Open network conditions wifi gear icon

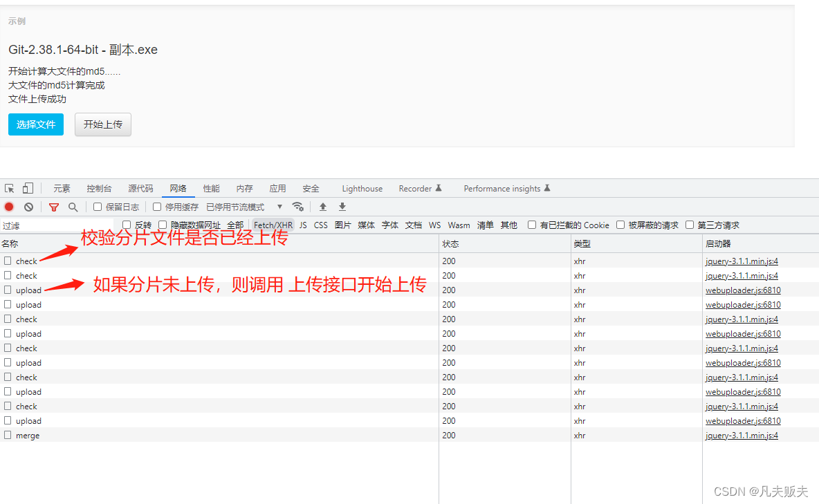297,207
